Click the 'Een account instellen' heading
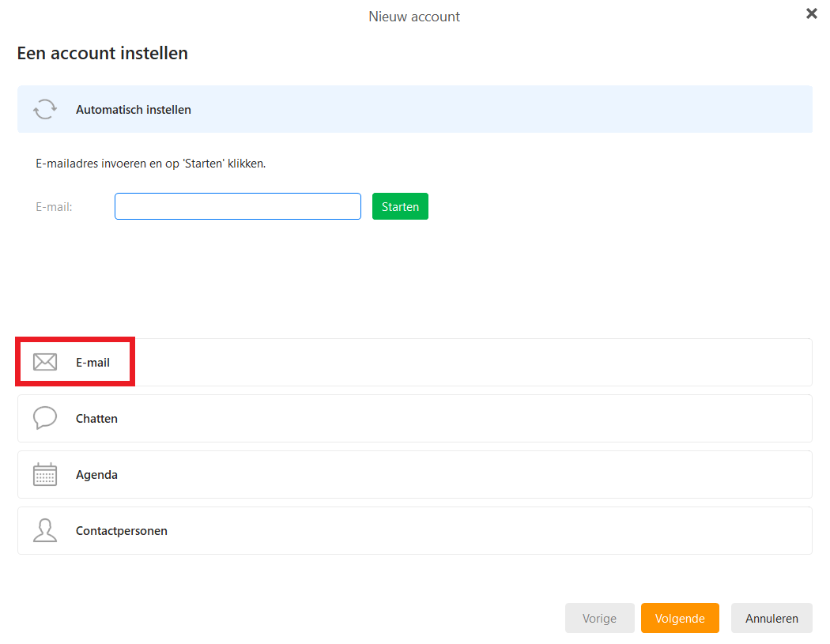This screenshot has width=830, height=644. click(x=102, y=54)
